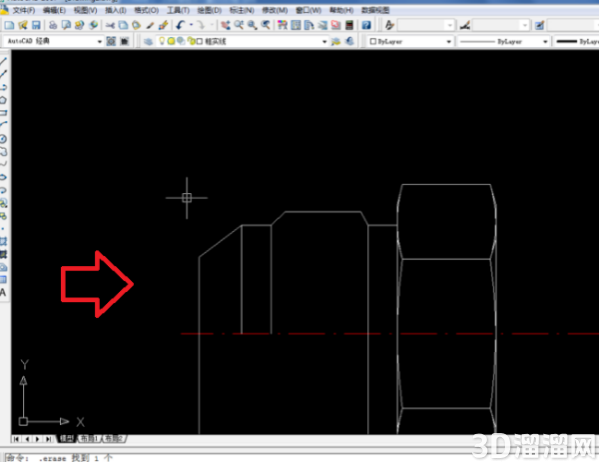Open the Layer Properties Manager icon
The width and height of the screenshot is (600, 462).
(x=148, y=41)
